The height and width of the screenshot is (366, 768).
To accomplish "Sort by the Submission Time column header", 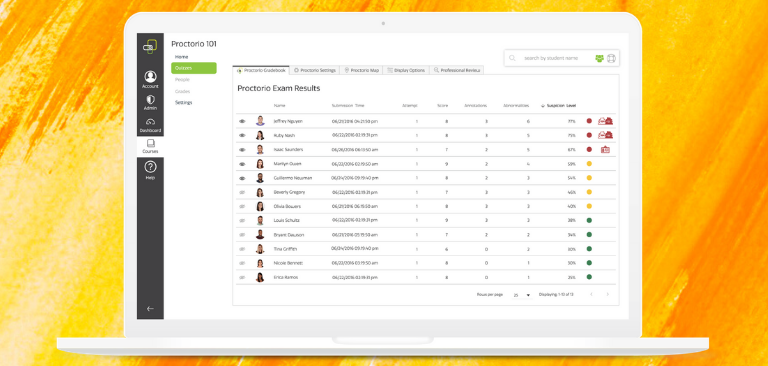I will pos(348,105).
